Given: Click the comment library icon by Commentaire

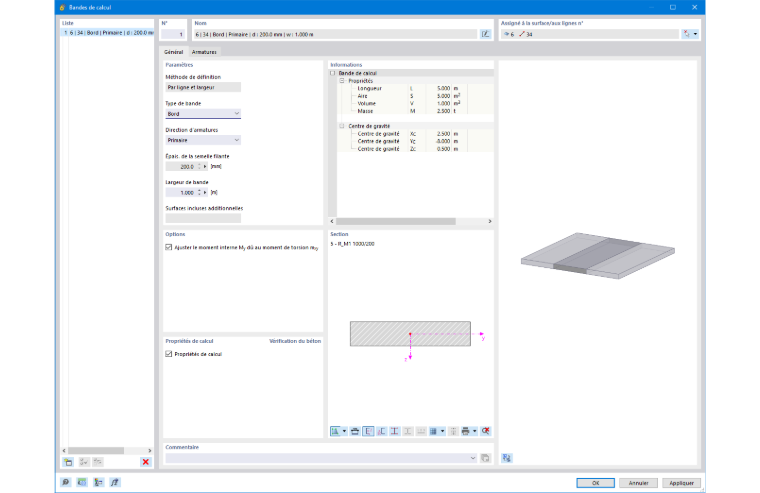Looking at the screenshot, I should coord(485,458).
